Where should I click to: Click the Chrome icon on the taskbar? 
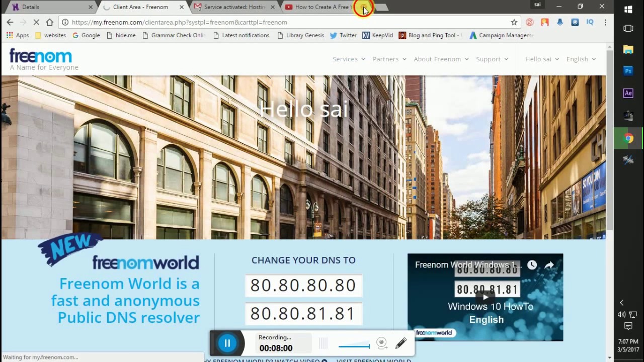click(x=628, y=139)
